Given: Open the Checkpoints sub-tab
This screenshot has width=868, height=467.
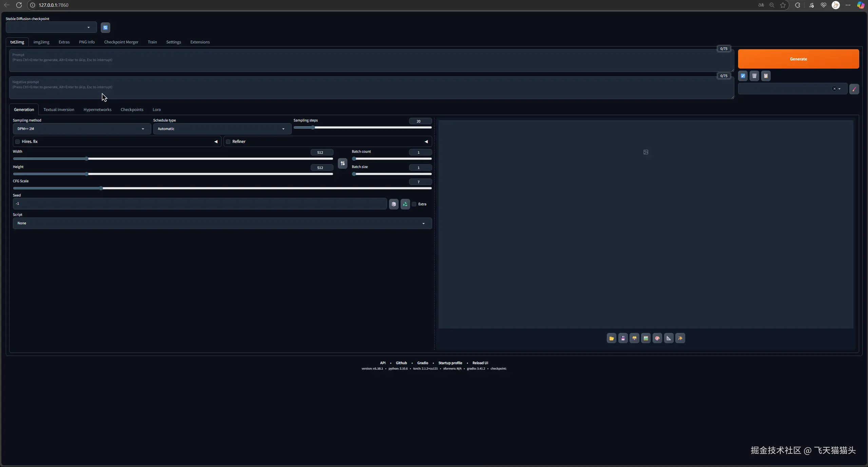Looking at the screenshot, I should click(132, 110).
